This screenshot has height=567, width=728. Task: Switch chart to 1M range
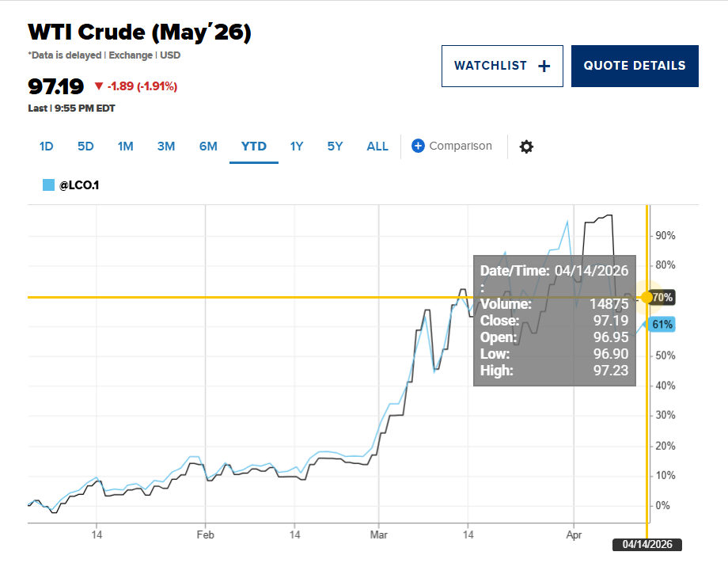(x=125, y=147)
